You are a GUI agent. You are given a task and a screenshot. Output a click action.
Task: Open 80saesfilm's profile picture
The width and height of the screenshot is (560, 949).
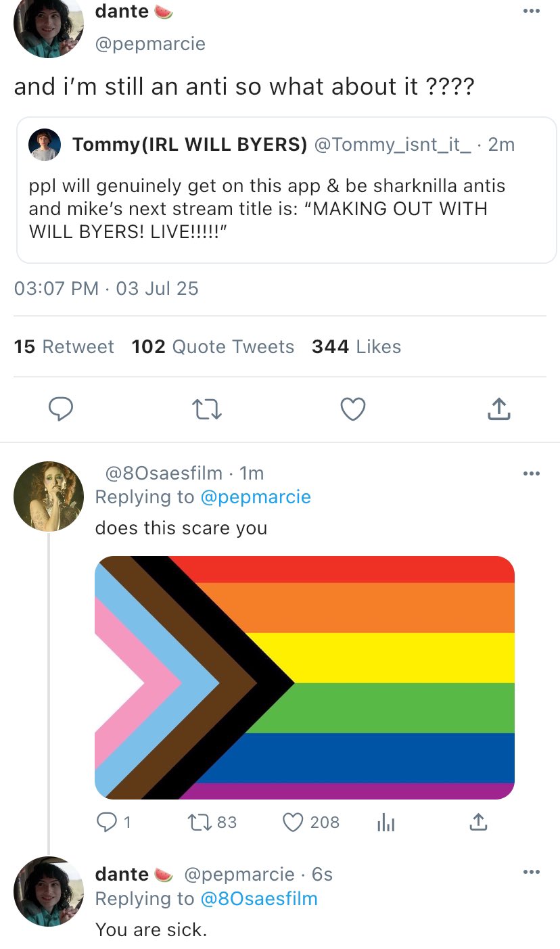[x=48, y=496]
